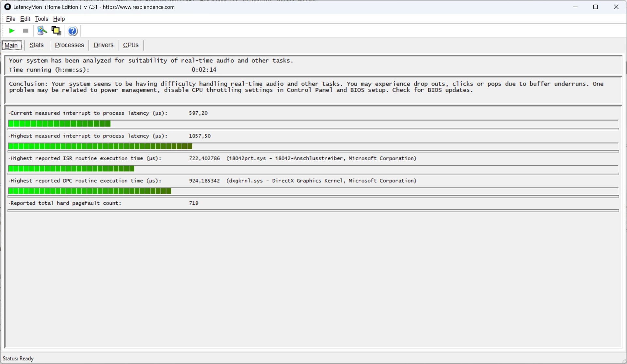Click the current interrupt latency green bar
This screenshot has height=364, width=627.
pos(59,124)
